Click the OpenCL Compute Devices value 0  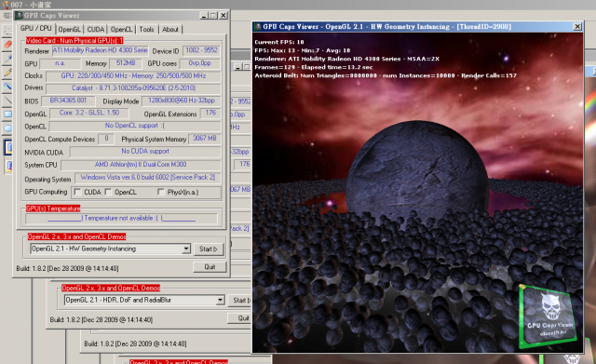pos(106,139)
